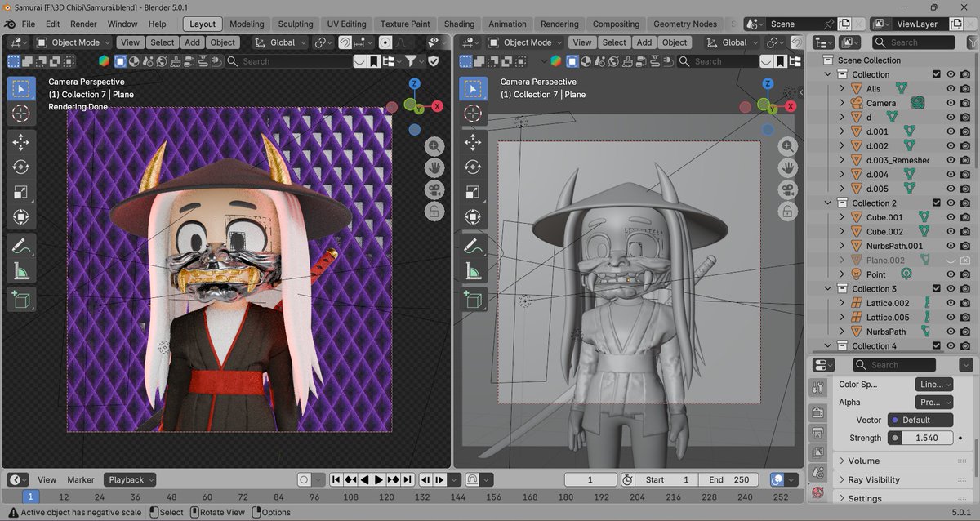Screen dimensions: 980x521
Task: Switch to Modeling workspace tab
Action: [247, 24]
